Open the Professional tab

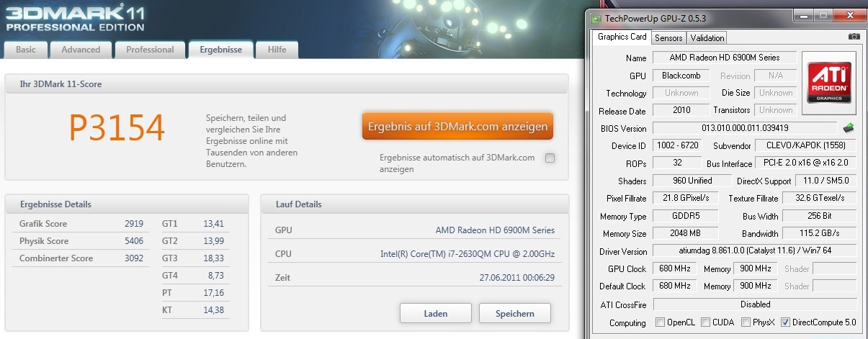[x=150, y=50]
